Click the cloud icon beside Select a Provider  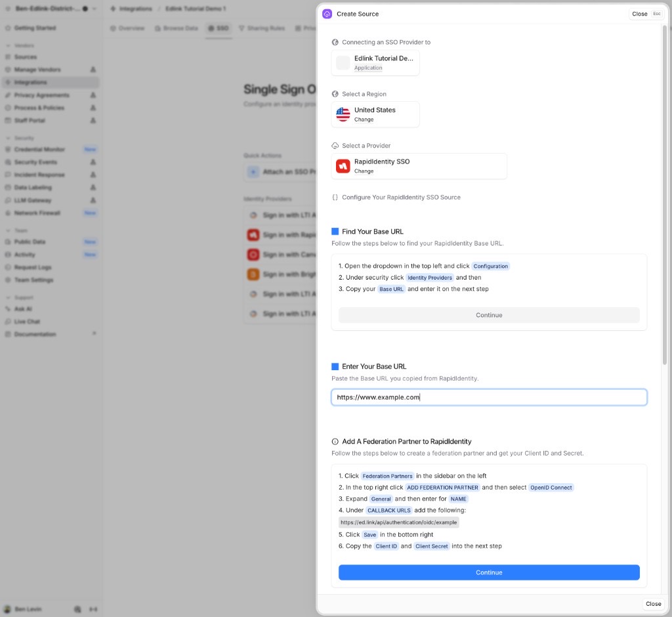[x=335, y=146]
